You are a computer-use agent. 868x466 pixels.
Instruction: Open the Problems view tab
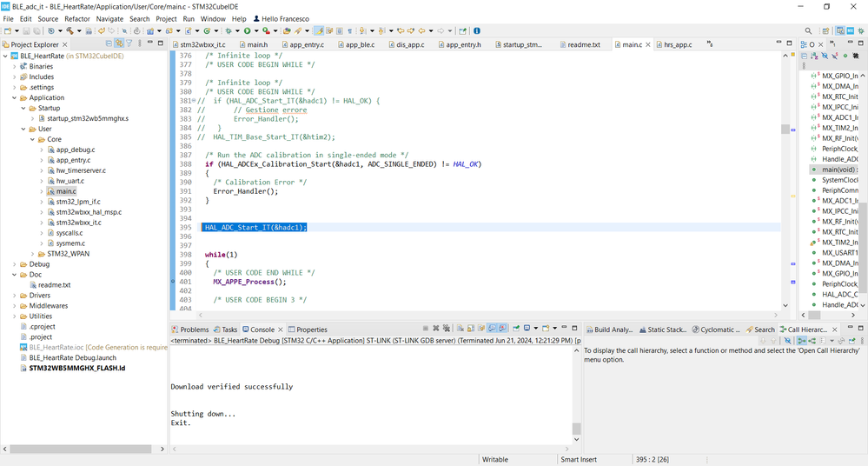pyautogui.click(x=194, y=330)
